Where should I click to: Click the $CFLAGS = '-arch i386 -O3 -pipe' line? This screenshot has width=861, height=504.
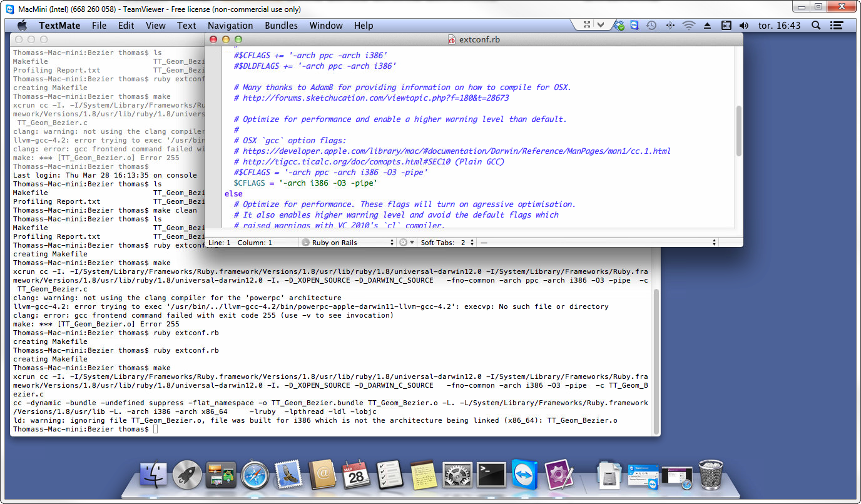(305, 183)
